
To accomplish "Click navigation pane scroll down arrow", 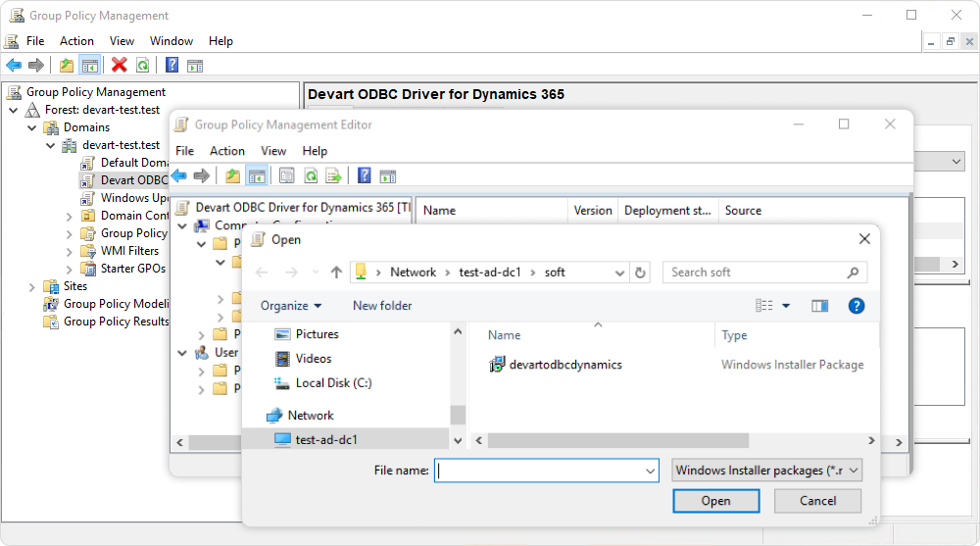I will (458, 440).
